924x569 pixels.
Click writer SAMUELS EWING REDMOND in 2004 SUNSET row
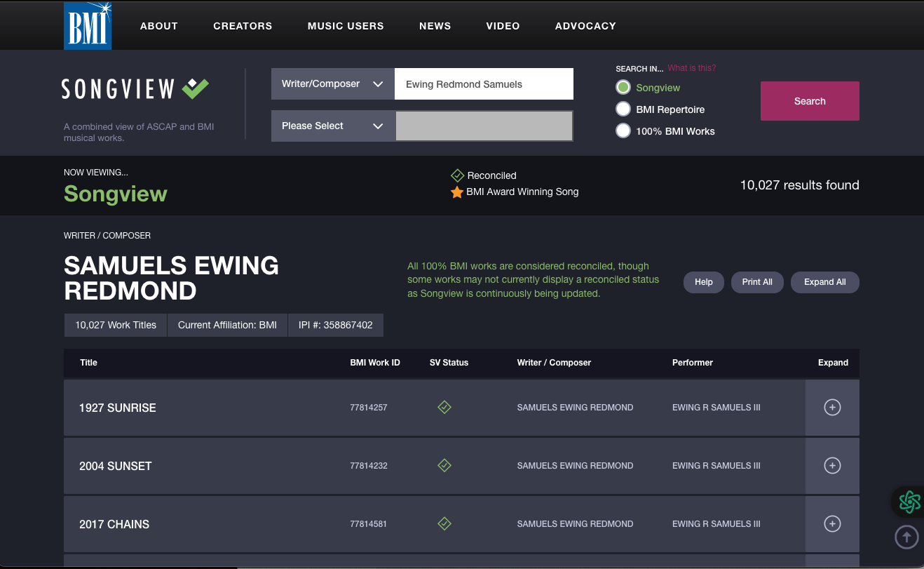575,466
